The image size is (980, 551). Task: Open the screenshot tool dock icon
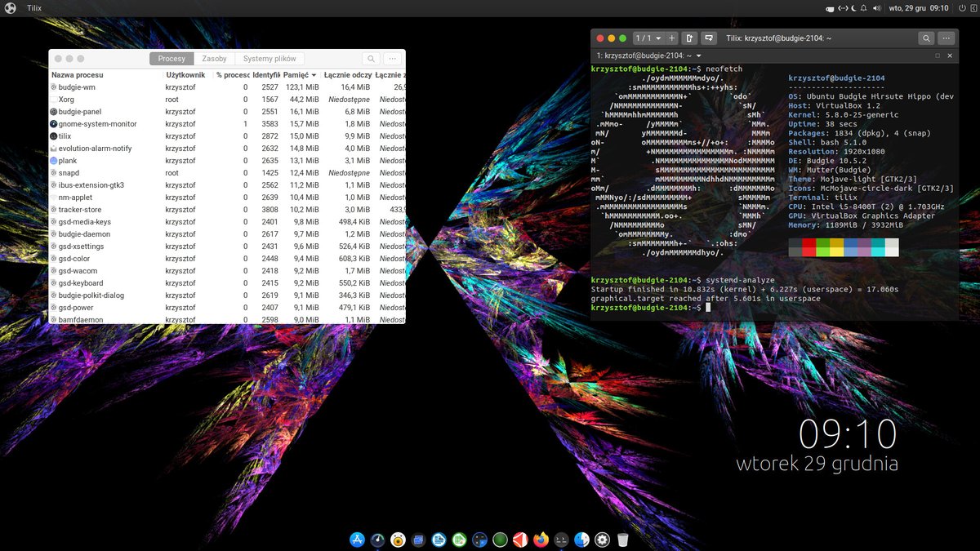[418, 540]
